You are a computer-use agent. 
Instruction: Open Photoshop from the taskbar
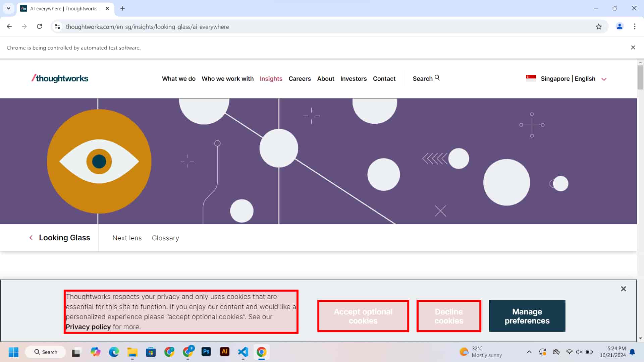tap(206, 352)
